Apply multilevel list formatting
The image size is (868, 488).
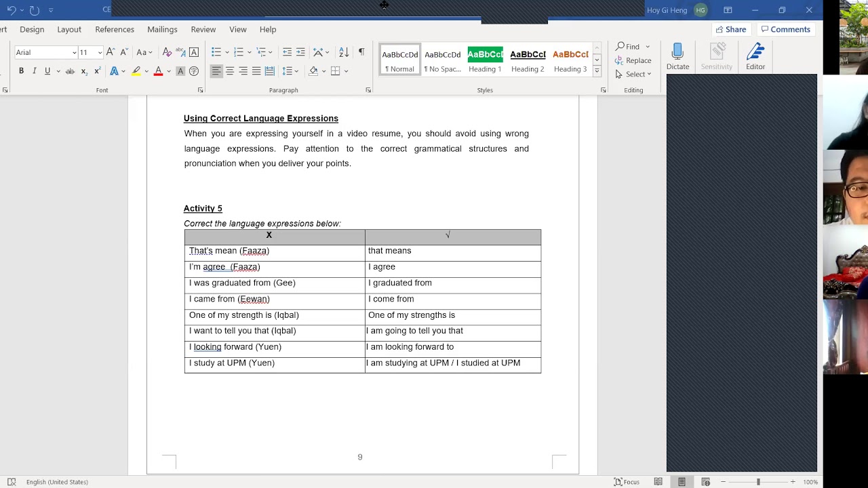click(261, 52)
